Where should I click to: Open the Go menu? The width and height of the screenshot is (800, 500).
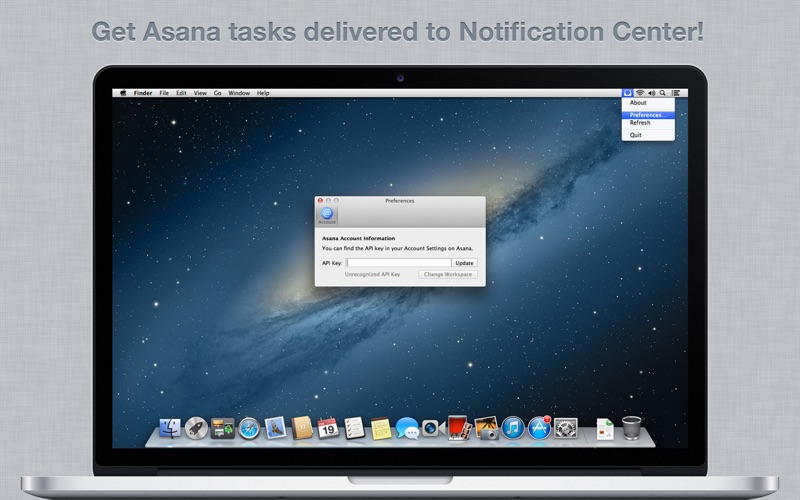coord(217,93)
